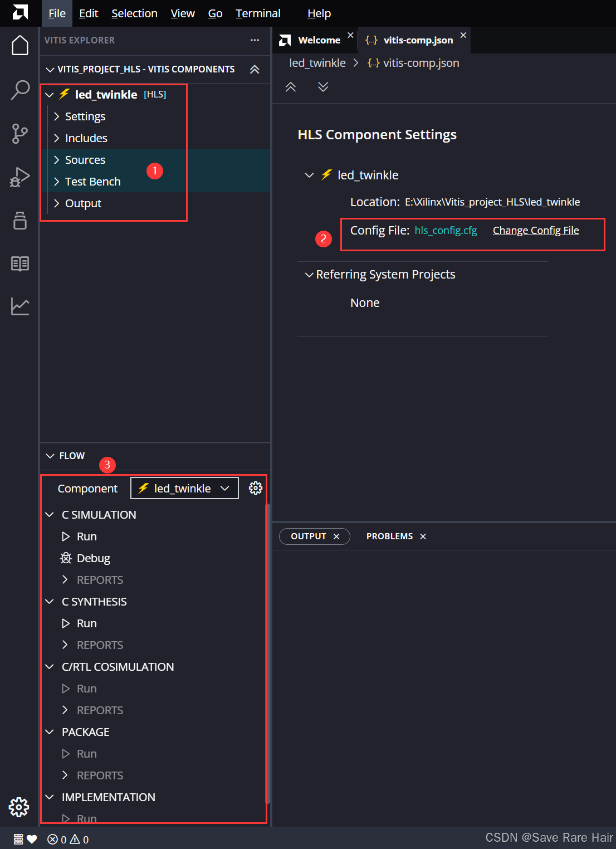Click led_twinkle in the breadcrumb
Viewport: 616px width, 849px height.
pos(317,63)
